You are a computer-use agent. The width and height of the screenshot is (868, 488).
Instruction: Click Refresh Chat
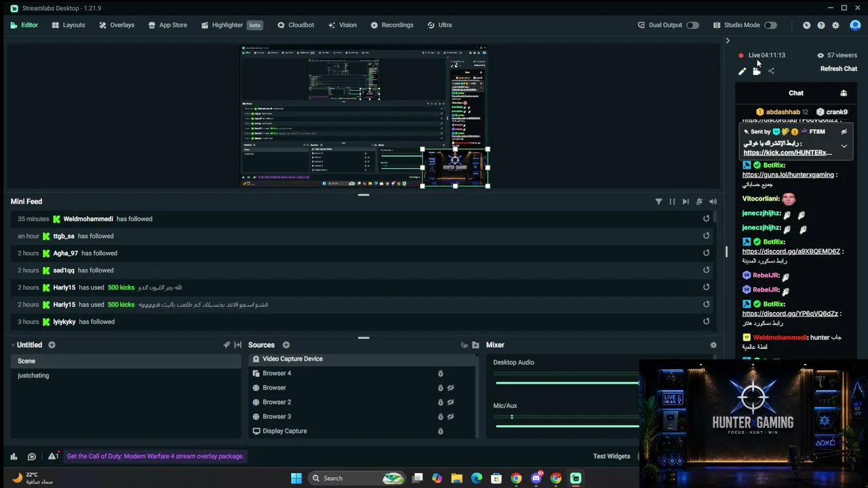(839, 68)
